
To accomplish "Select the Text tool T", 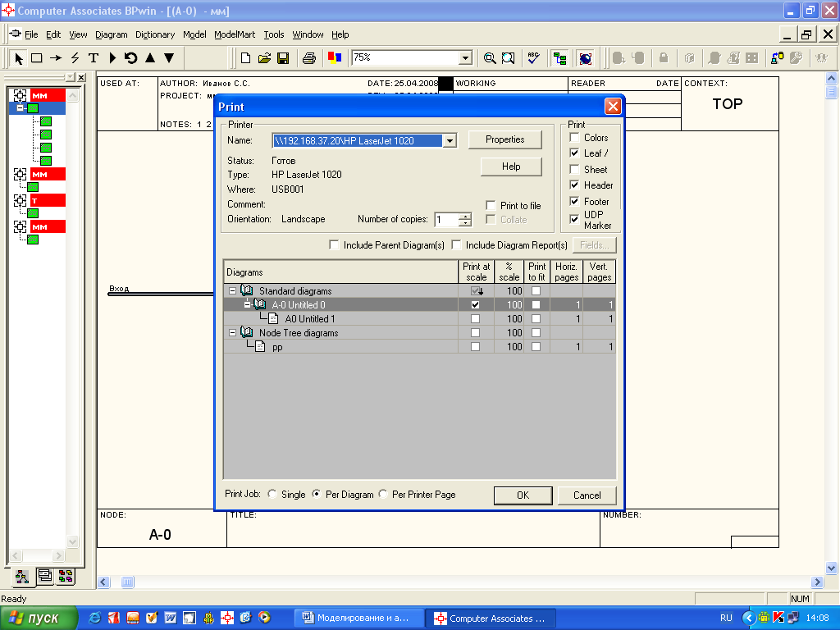I will [94, 58].
